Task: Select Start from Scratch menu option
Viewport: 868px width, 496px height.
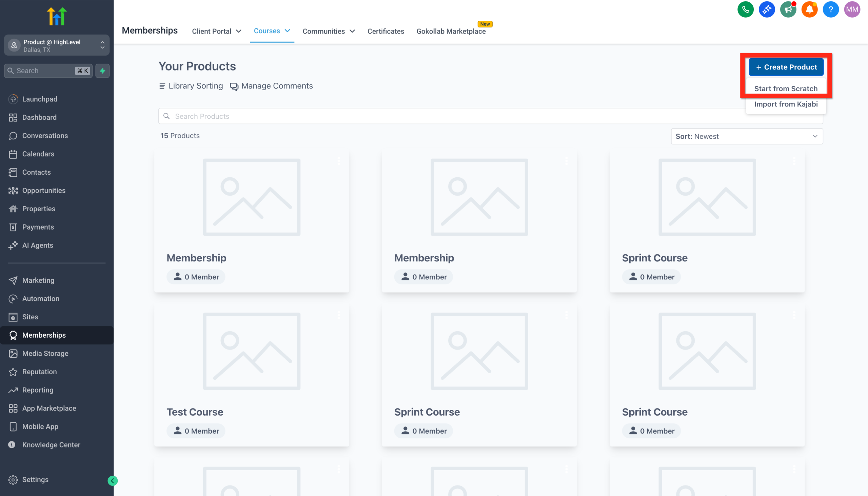Action: pyautogui.click(x=786, y=88)
